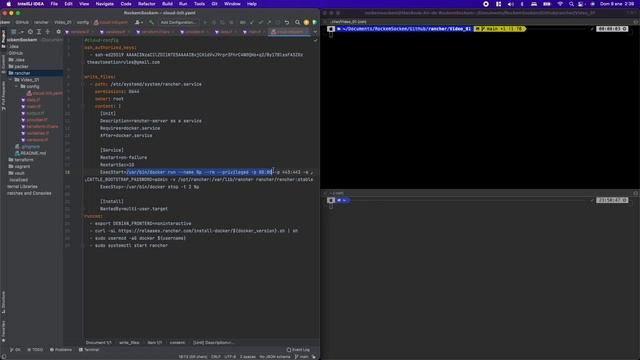The height and width of the screenshot is (360, 640).
Task: Open the File menu
Action: tap(54, 4)
